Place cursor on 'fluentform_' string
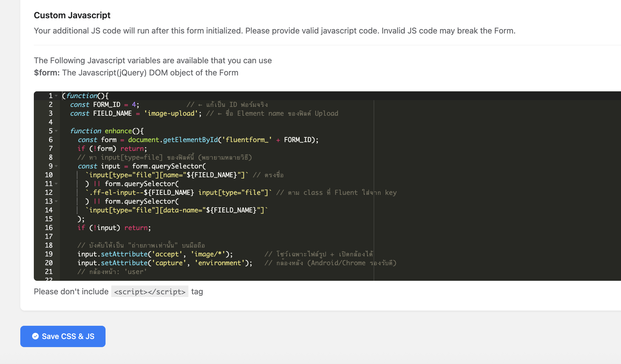This screenshot has height=364, width=621. click(247, 140)
